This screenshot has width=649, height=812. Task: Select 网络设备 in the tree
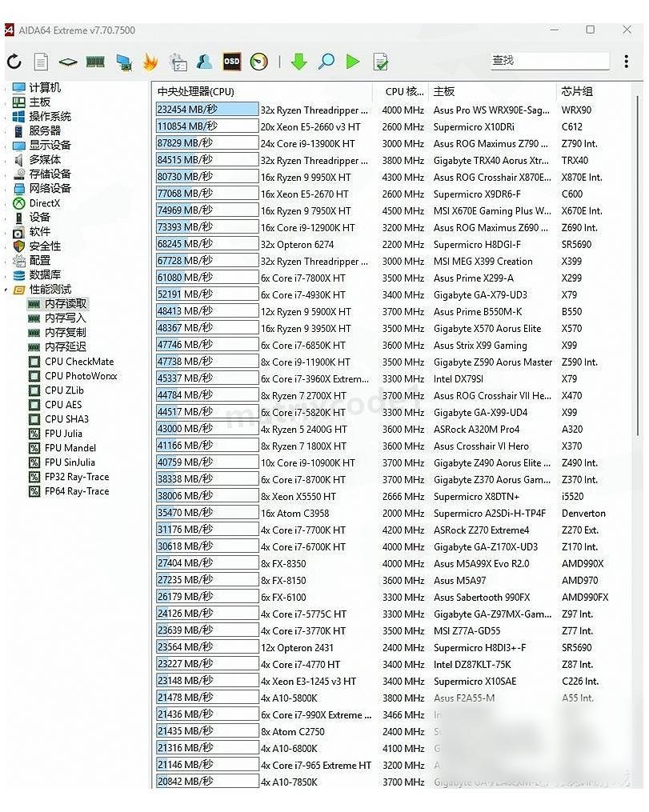pyautogui.click(x=50, y=189)
